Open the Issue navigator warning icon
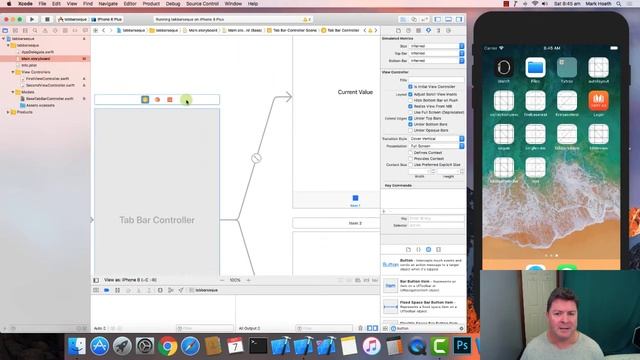The height and width of the screenshot is (360, 640). (45, 31)
